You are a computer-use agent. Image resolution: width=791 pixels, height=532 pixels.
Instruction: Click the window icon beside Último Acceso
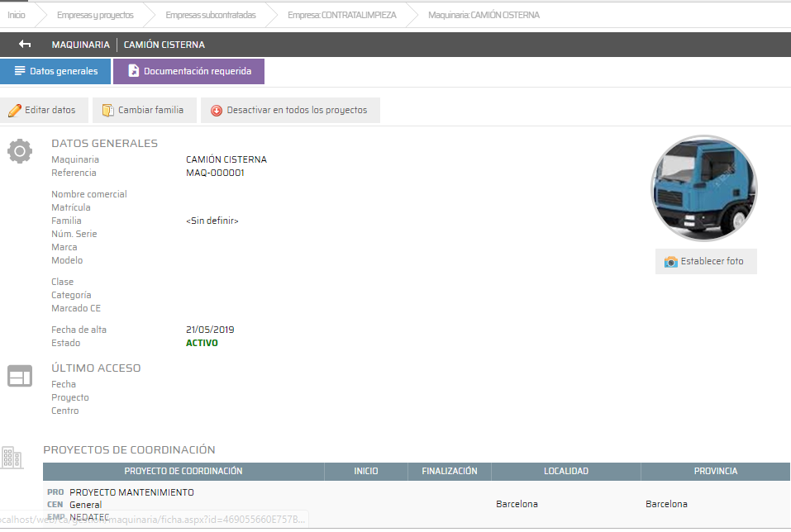19,376
